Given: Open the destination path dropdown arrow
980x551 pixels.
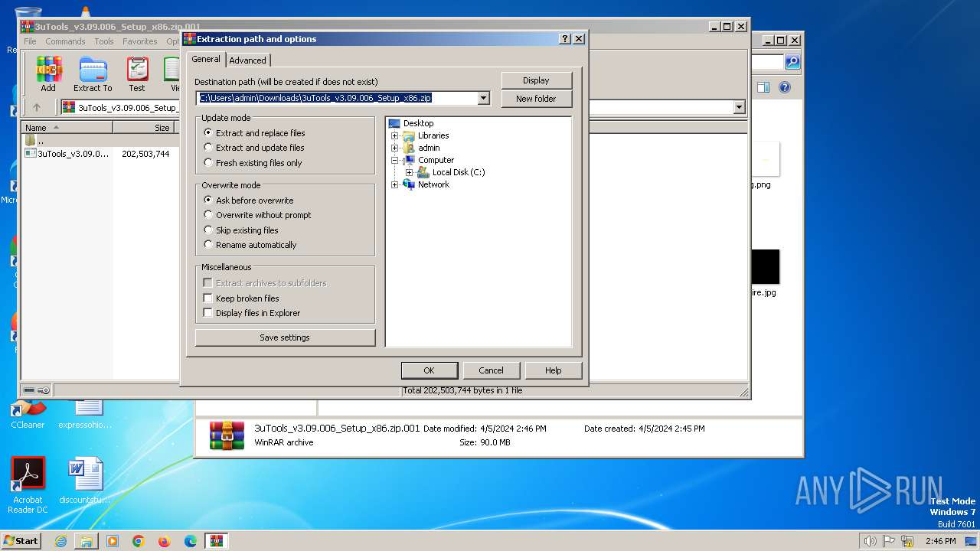Looking at the screenshot, I should pyautogui.click(x=483, y=98).
